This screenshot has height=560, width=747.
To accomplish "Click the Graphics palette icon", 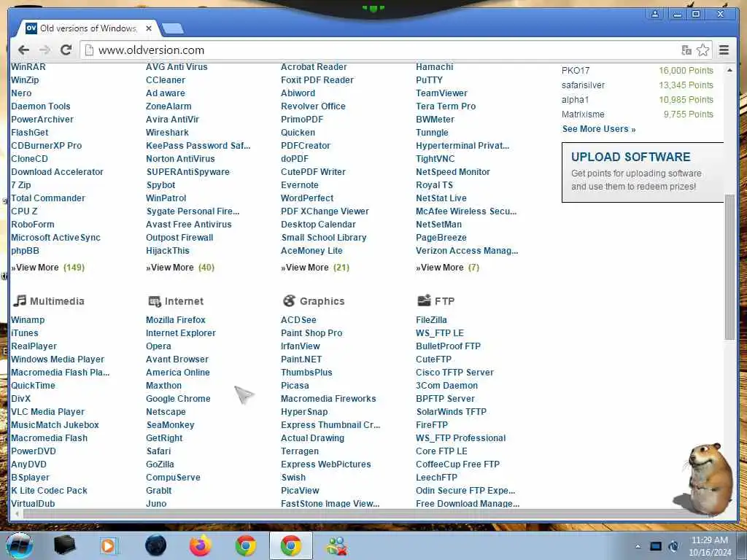I will [289, 300].
